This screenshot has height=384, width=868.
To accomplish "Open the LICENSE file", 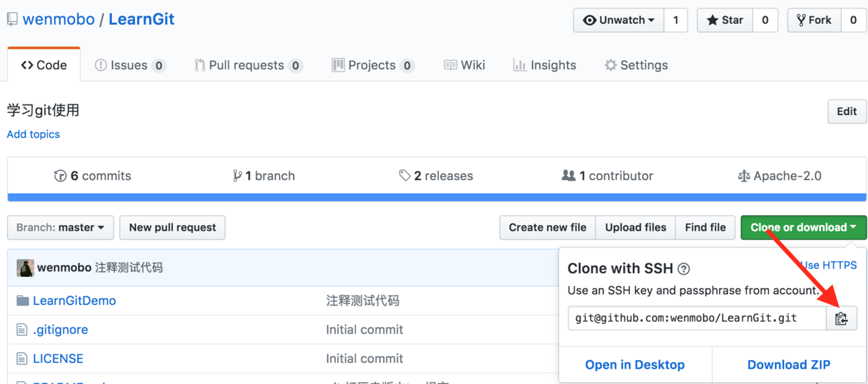I will click(x=58, y=358).
